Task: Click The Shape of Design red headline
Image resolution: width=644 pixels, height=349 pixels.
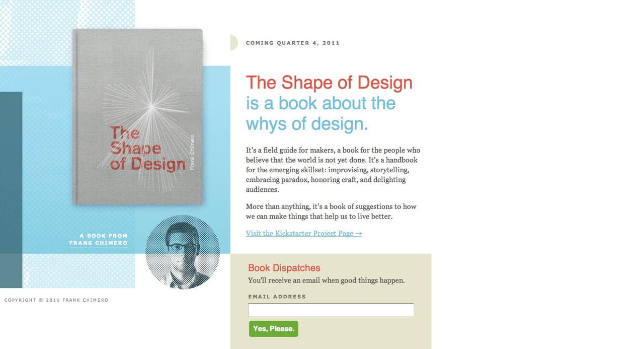Action: tap(329, 82)
